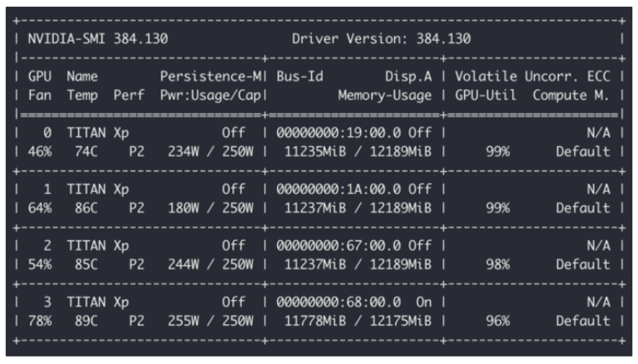Click the '86C' temperature value
Image resolution: width=638 pixels, height=364 pixels.
(x=87, y=209)
